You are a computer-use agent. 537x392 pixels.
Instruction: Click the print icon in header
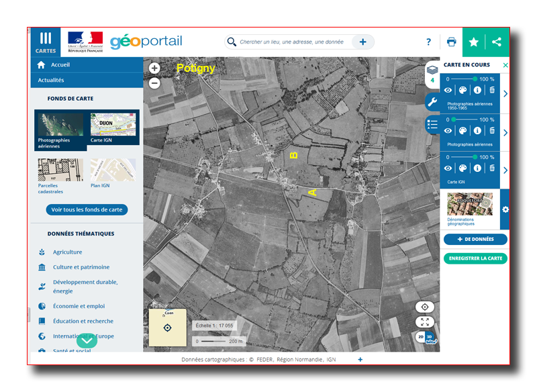point(451,42)
